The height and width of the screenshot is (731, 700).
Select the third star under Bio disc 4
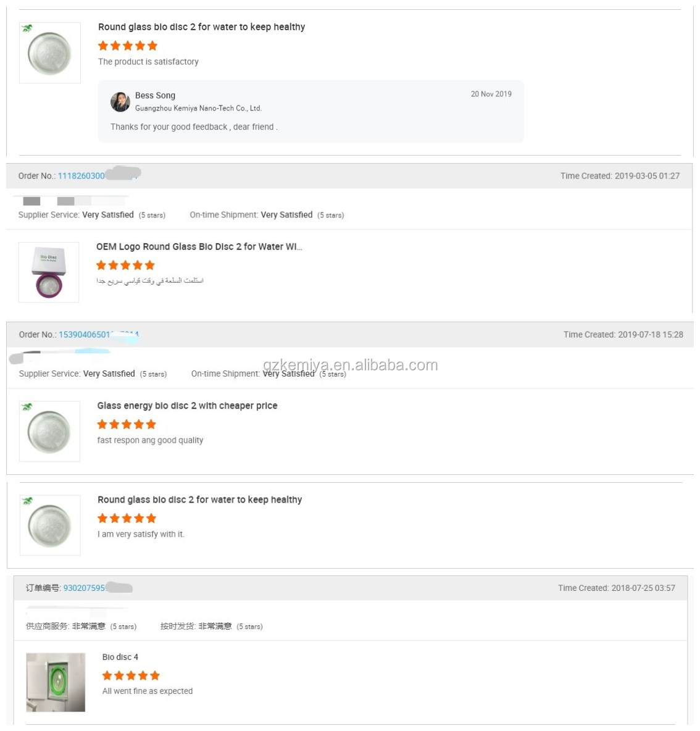click(131, 675)
